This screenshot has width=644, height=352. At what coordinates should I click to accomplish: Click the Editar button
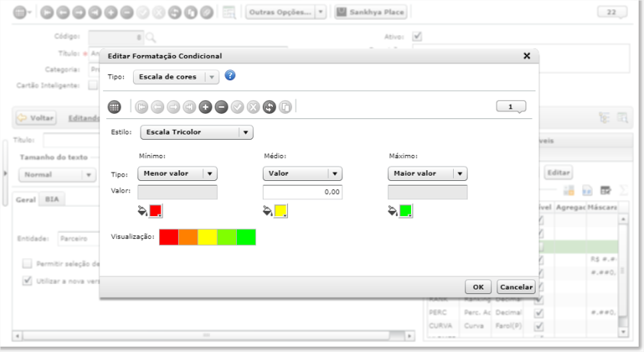pos(558,173)
